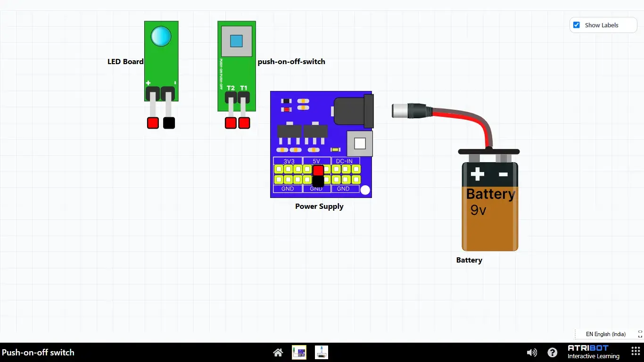Click the 'Battery' label below the battery
Viewport: 644px width, 362px height.
[469, 260]
